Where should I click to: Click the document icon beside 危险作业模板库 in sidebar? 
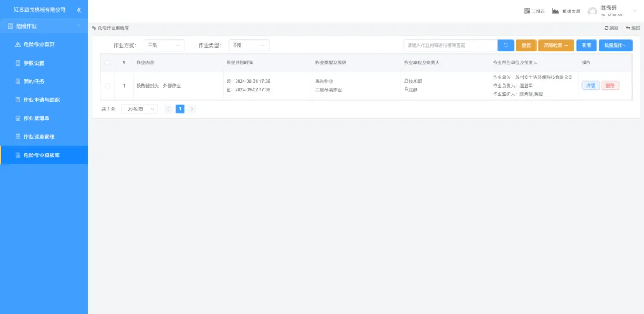coord(18,155)
